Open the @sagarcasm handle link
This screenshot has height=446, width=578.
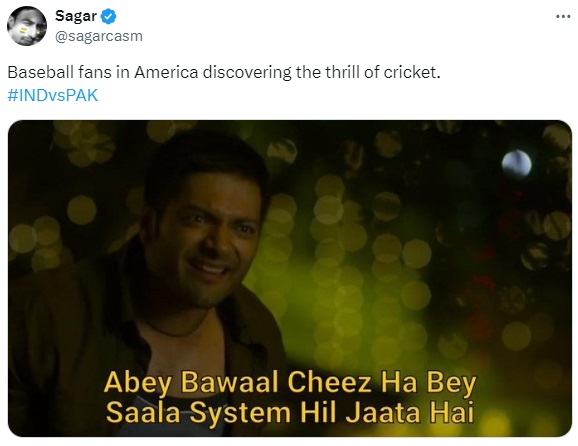[99, 36]
